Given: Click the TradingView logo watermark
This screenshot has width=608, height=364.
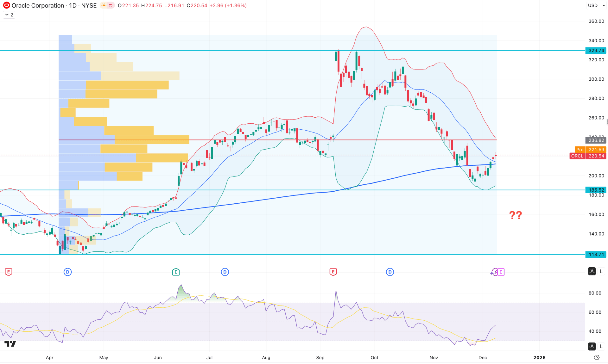Looking at the screenshot, I should [9, 343].
